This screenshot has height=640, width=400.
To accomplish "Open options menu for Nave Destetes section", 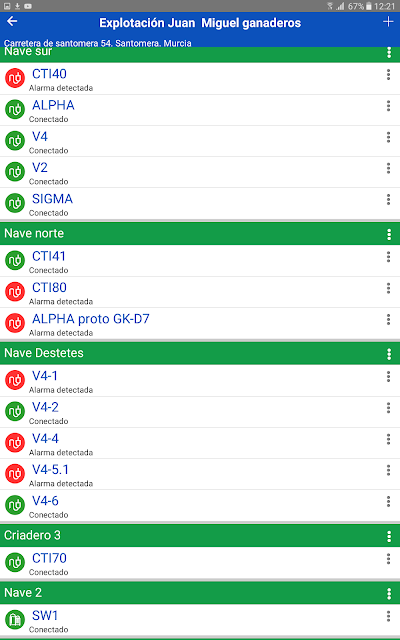I will click(389, 353).
